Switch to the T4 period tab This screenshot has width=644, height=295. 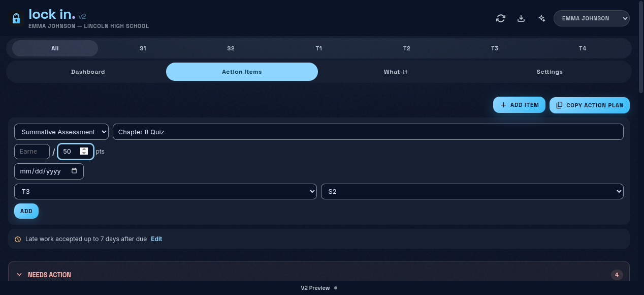tap(583, 48)
